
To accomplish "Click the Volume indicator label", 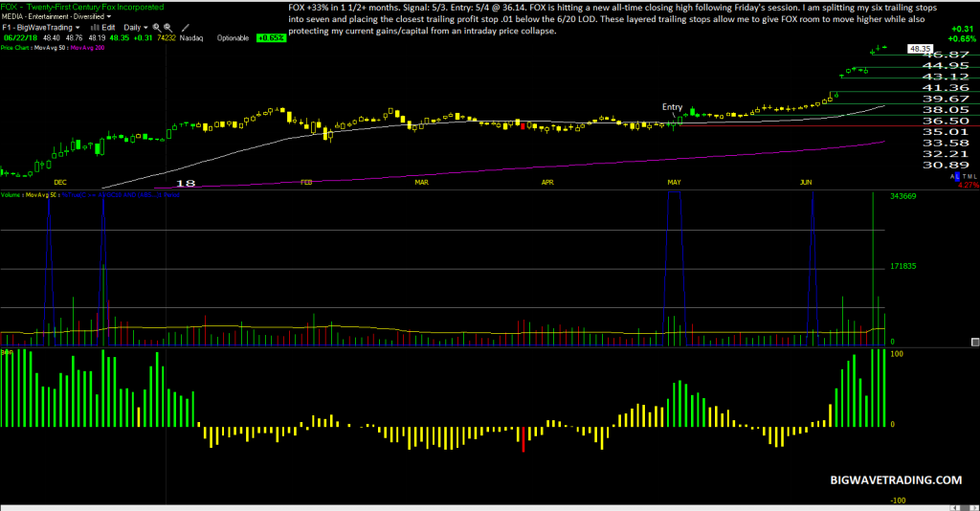I will click(x=10, y=195).
